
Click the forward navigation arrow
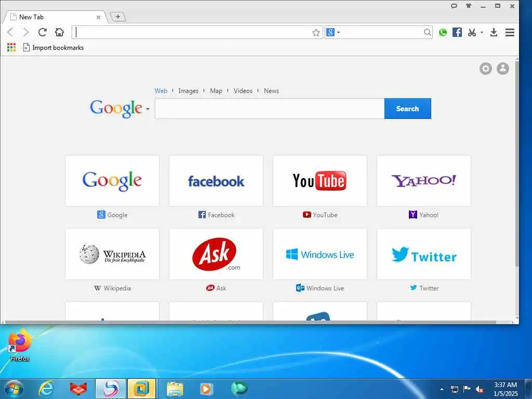click(x=26, y=33)
